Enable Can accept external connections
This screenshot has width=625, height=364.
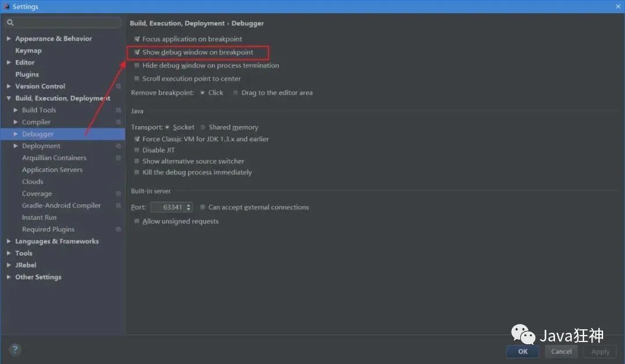[x=203, y=207]
